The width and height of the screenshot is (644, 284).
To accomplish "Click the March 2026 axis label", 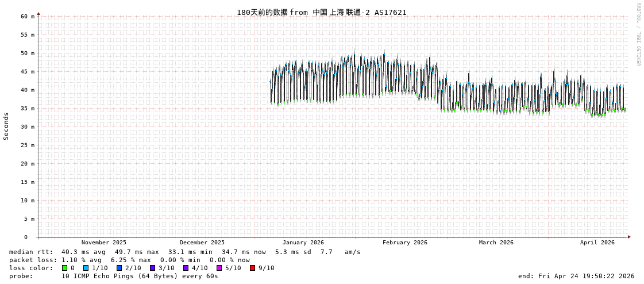I will pos(496,243).
